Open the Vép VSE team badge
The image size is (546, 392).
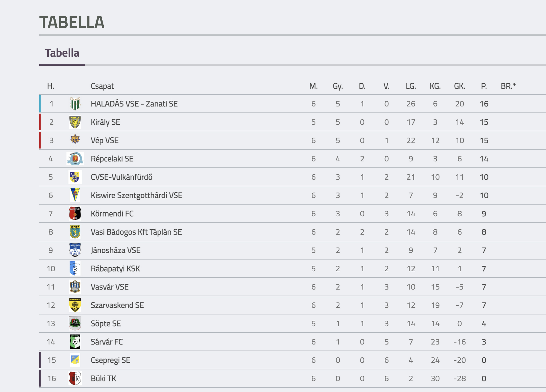tap(75, 140)
